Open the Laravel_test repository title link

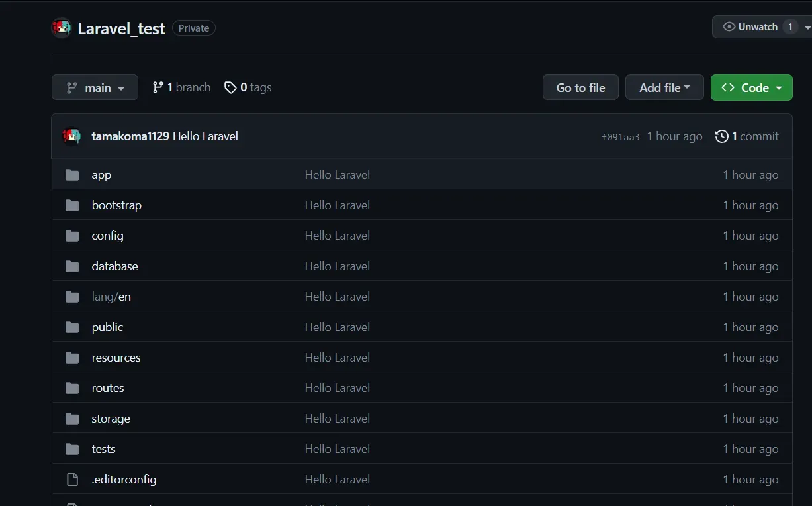pos(121,28)
